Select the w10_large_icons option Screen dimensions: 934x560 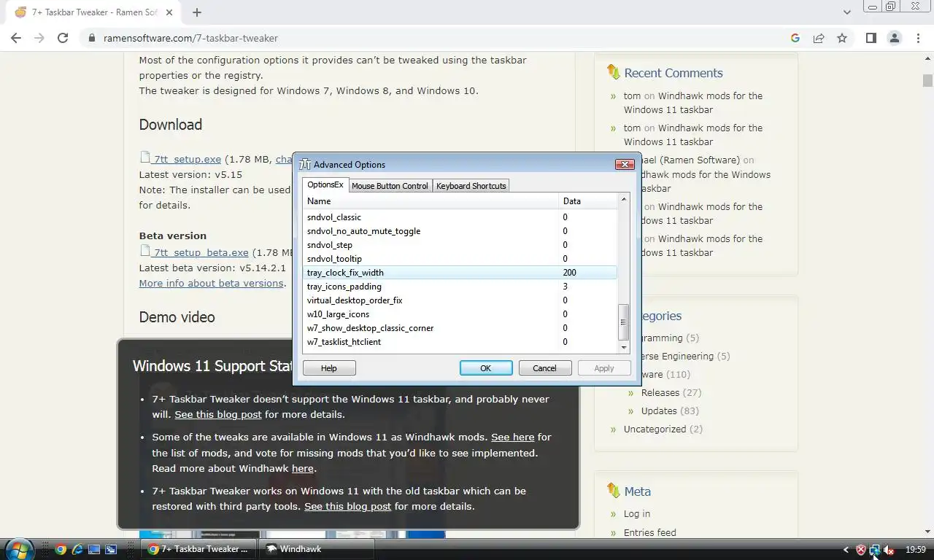point(460,314)
